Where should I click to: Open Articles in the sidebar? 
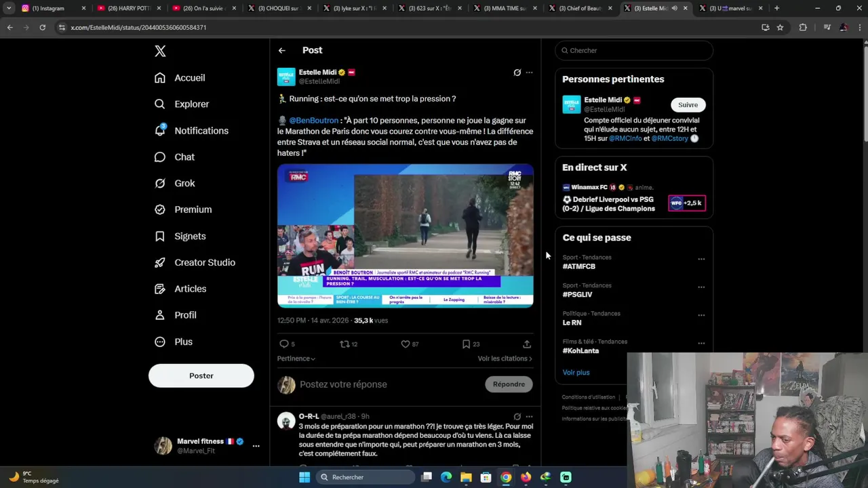point(180,289)
